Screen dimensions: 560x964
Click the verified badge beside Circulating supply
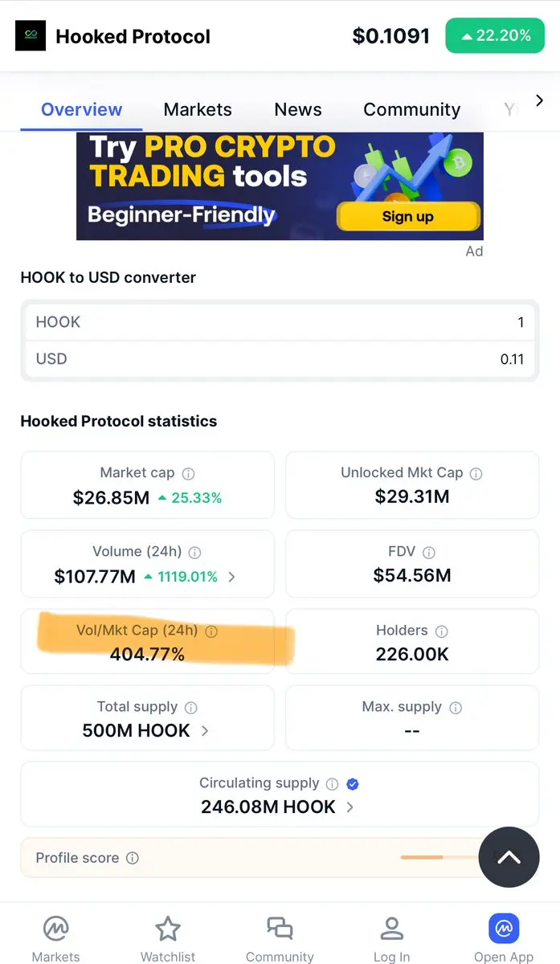click(x=352, y=783)
